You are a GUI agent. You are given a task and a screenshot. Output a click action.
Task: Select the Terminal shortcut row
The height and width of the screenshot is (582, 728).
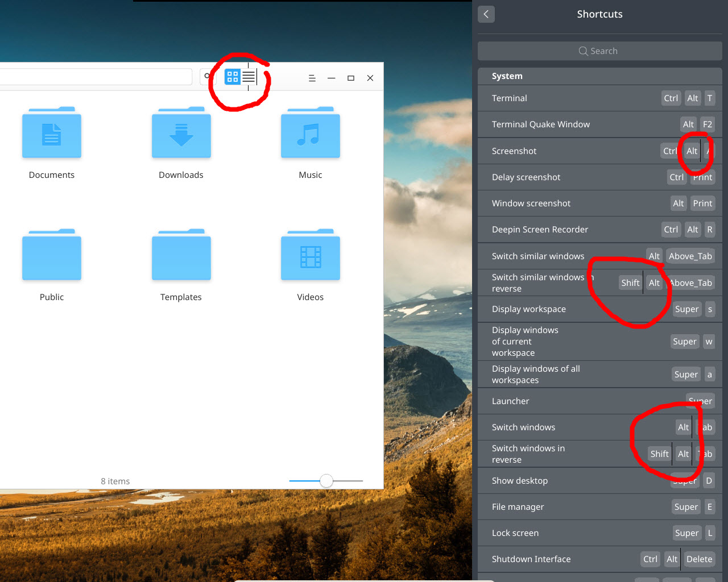[x=600, y=98]
